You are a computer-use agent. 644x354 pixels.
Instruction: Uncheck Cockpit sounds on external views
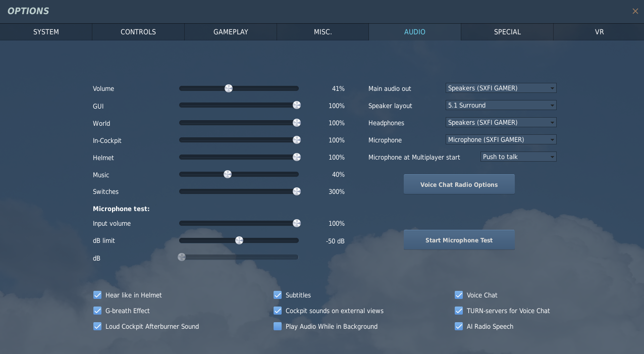pos(278,311)
